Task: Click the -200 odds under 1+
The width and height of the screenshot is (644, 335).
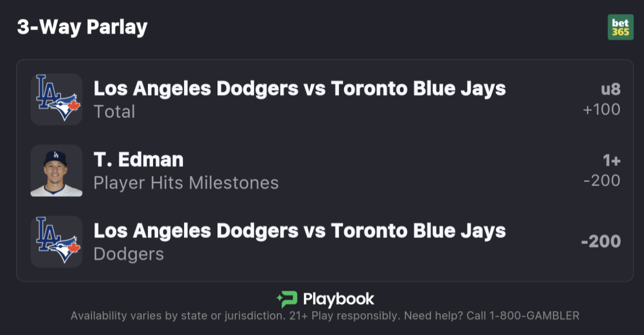Action: point(601,180)
